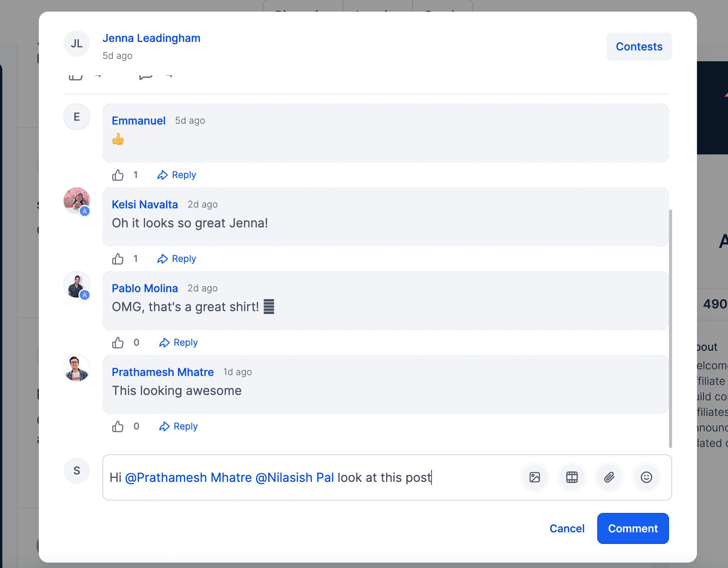Click the like count 1 under Emmanuel's comment
This screenshot has height=568, width=728.
(x=135, y=175)
